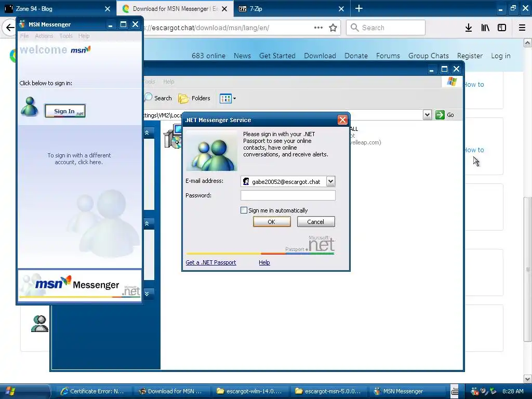The width and height of the screenshot is (532, 399).
Task: Click the MSN Messenger system tray icon
Action: [x=475, y=391]
